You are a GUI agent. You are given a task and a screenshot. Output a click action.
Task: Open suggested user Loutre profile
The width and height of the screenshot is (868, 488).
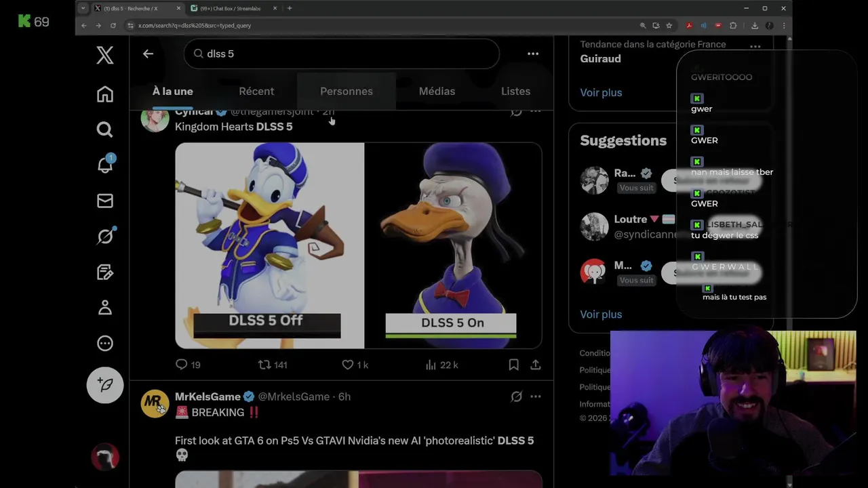(595, 226)
